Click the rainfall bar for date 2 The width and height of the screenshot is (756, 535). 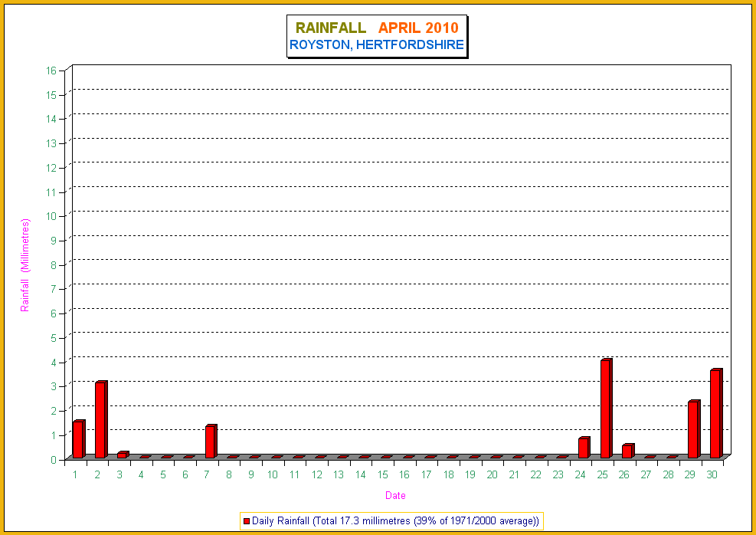(x=101, y=419)
